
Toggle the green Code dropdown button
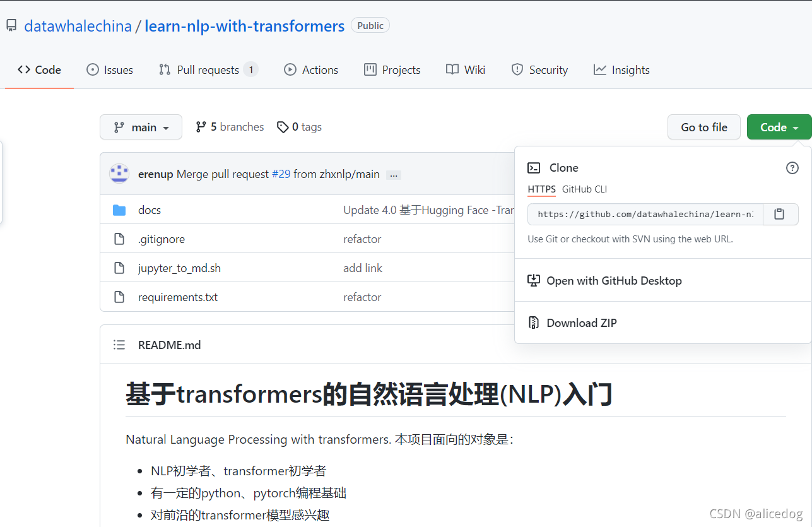[779, 127]
